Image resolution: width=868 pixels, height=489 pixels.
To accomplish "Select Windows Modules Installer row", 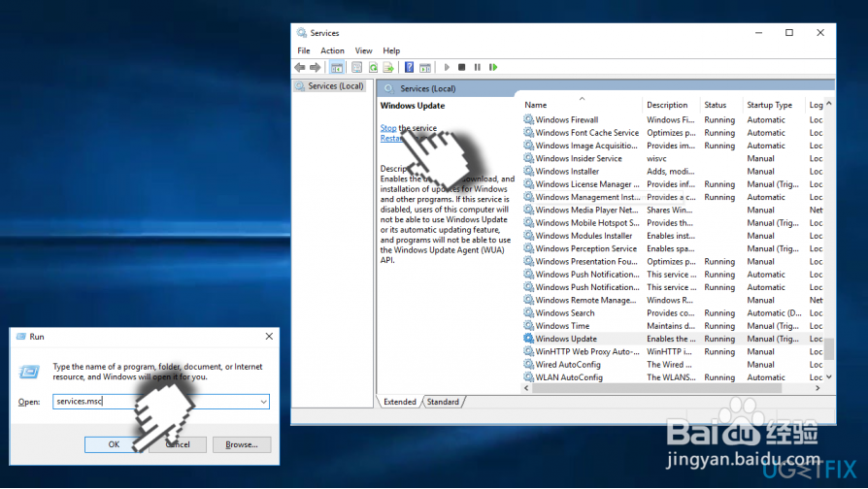I will click(x=673, y=236).
